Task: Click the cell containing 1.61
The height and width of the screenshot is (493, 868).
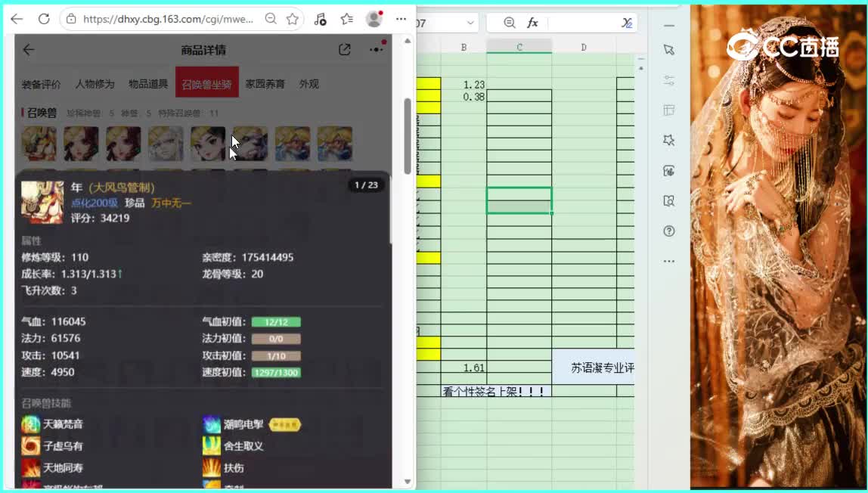Action: pyautogui.click(x=464, y=367)
